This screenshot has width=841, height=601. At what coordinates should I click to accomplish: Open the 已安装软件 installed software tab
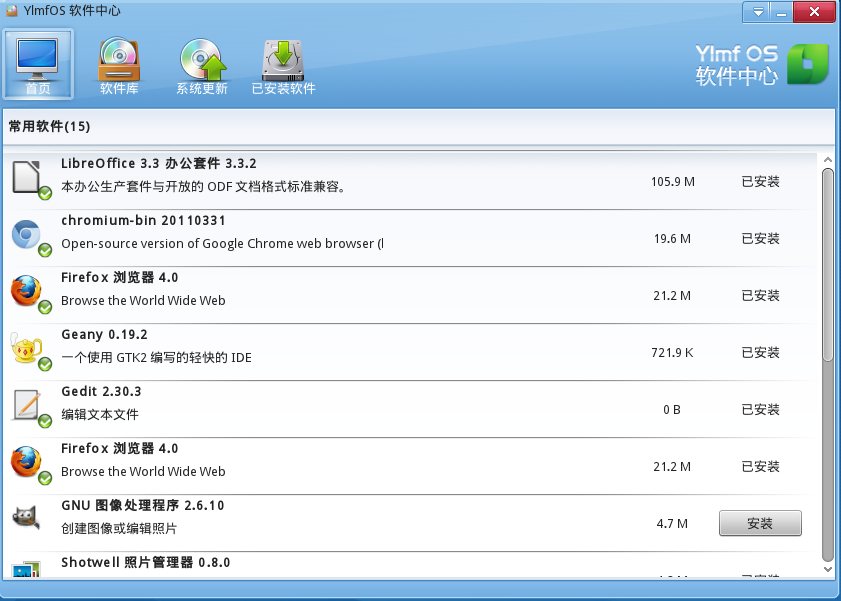coord(283,65)
